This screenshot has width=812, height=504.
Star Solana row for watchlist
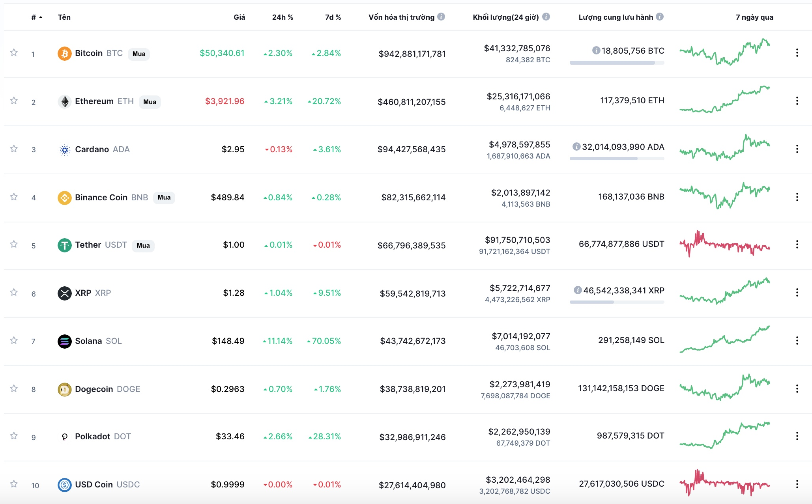[x=14, y=340]
